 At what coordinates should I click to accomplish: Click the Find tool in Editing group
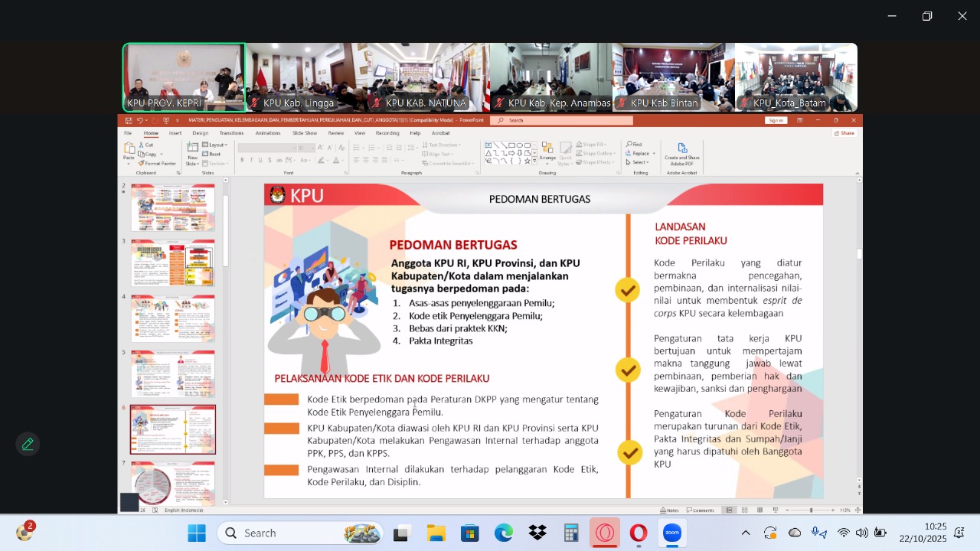634,144
